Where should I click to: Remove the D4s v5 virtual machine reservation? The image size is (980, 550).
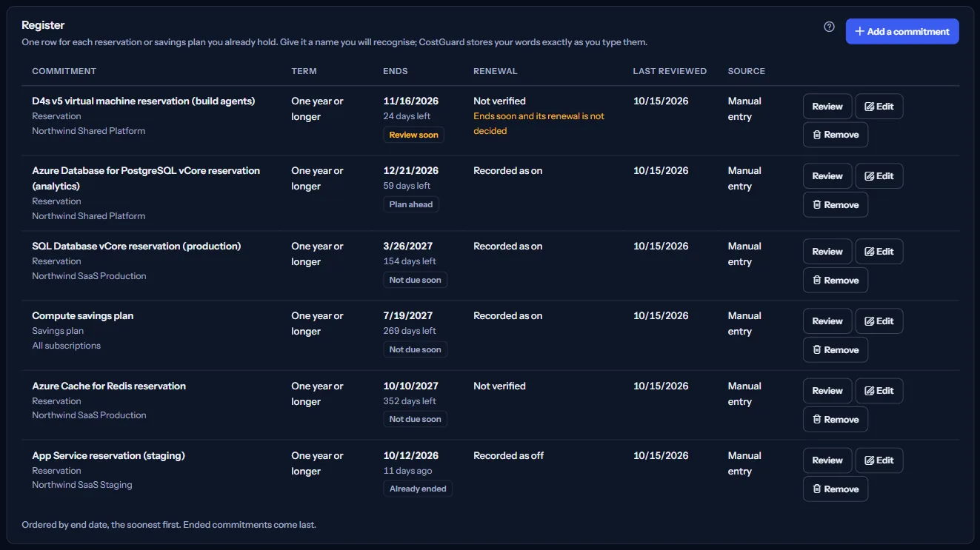[x=836, y=135]
